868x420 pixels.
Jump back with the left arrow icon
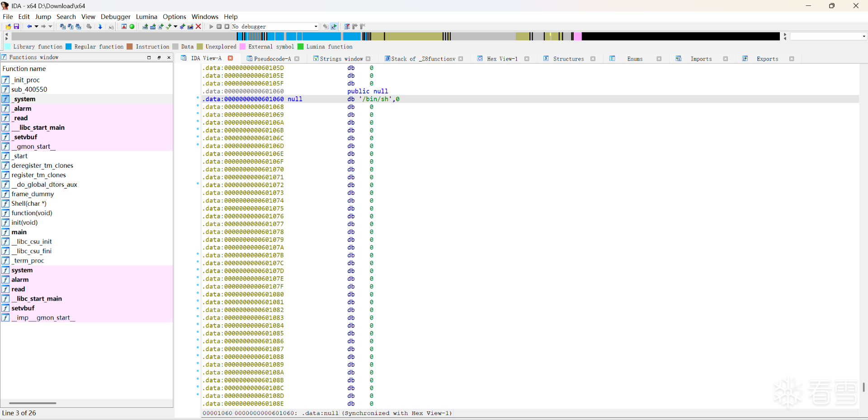29,27
